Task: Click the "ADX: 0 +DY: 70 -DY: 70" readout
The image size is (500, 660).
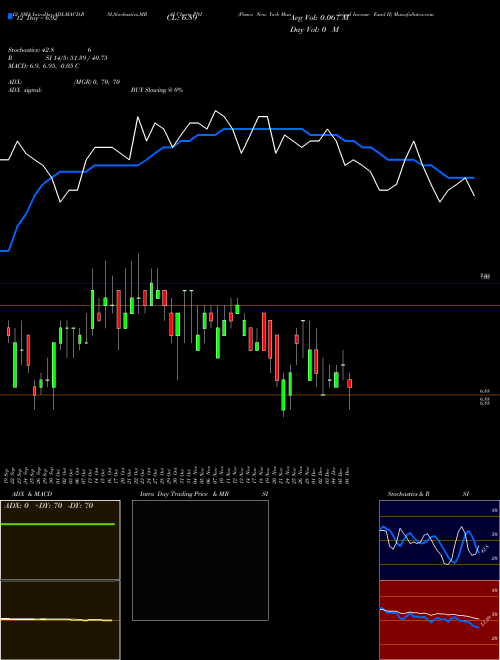Action: (x=48, y=506)
